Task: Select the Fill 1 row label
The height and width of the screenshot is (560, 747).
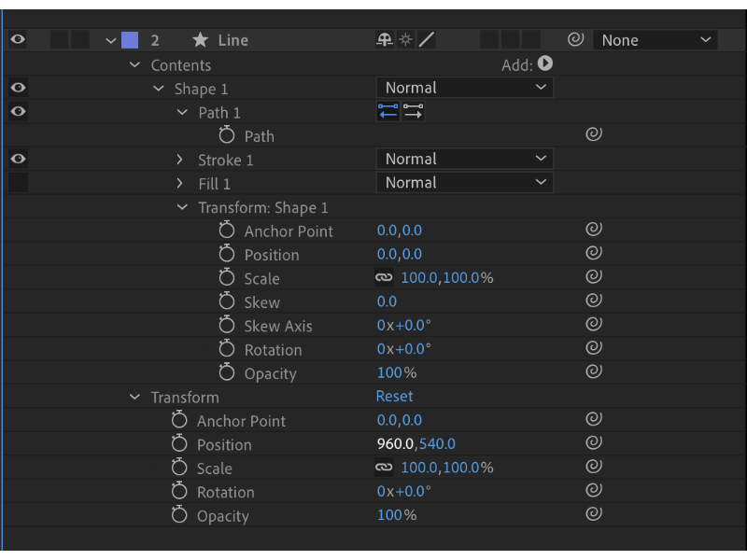Action: [215, 184]
